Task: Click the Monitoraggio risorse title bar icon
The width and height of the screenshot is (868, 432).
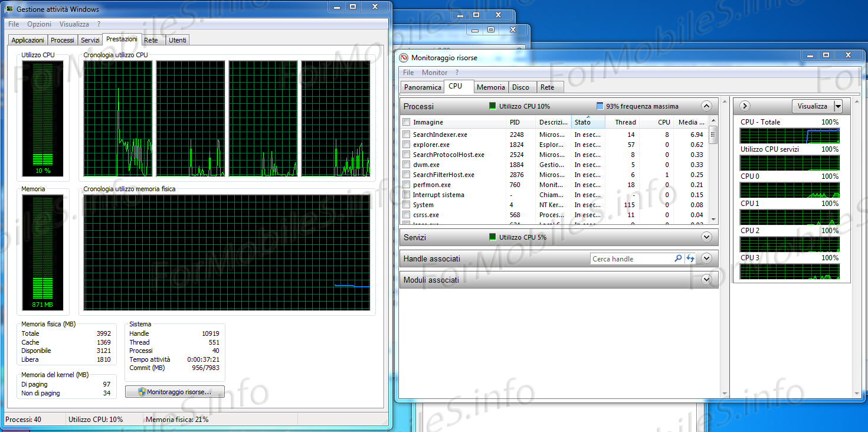Action: [404, 58]
